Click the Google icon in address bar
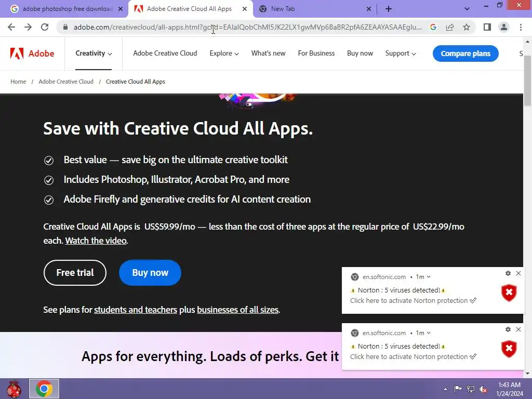Image resolution: width=532 pixels, height=399 pixels. (433, 27)
